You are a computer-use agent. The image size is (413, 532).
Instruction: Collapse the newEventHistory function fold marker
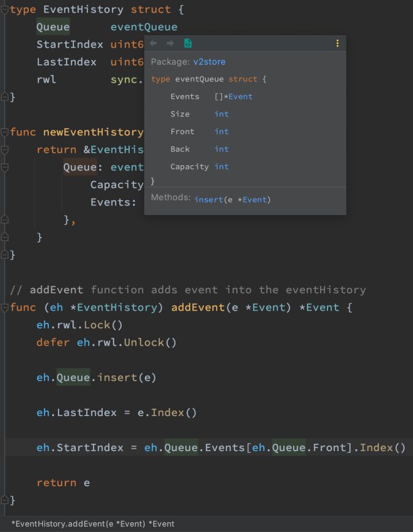5,132
